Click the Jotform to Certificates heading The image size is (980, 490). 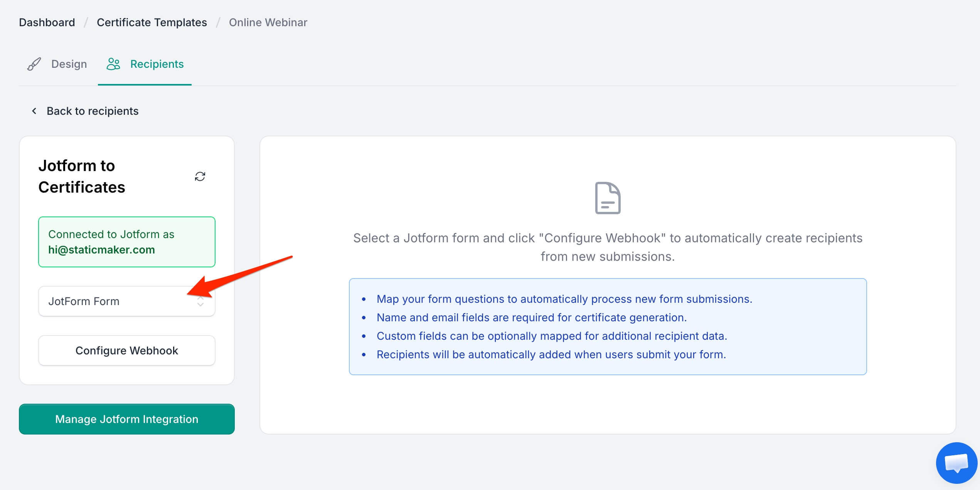(82, 176)
